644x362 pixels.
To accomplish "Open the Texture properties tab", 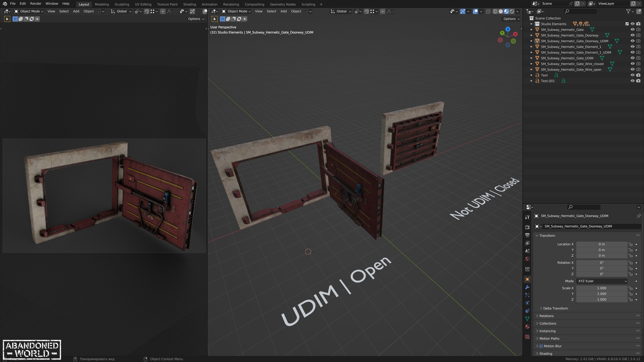I will pos(527,337).
